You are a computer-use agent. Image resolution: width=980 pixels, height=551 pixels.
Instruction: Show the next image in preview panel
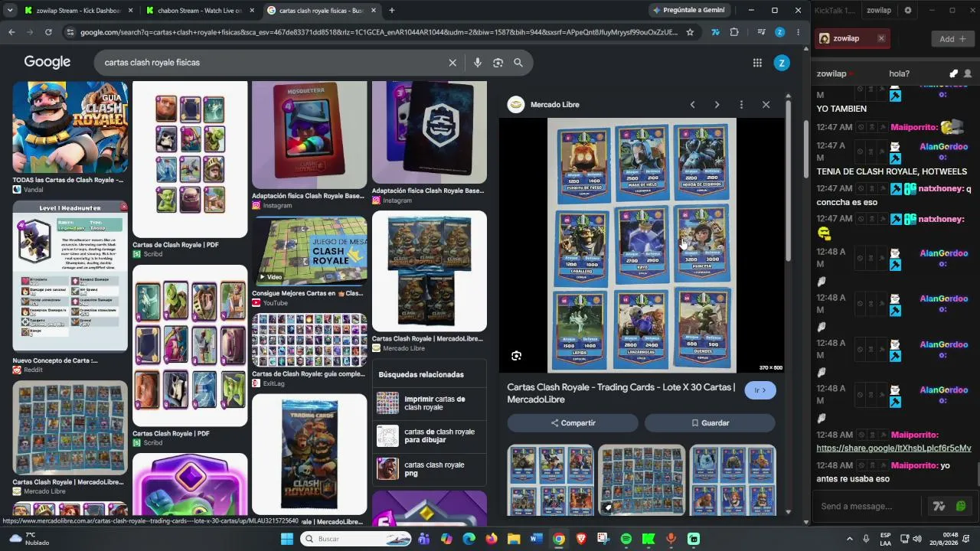click(x=717, y=105)
